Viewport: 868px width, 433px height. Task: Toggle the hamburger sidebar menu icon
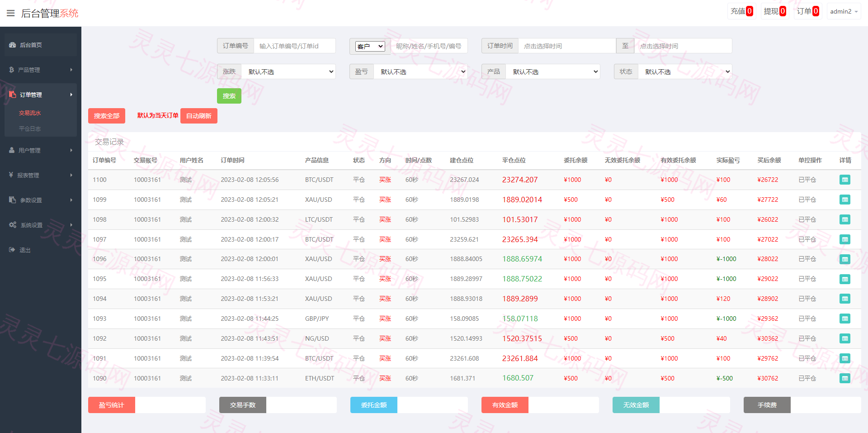tap(11, 13)
